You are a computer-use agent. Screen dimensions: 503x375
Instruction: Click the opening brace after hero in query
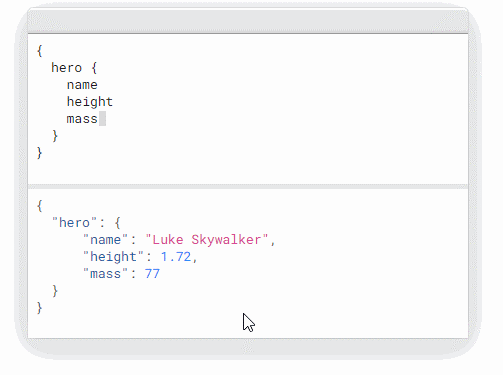click(x=94, y=68)
